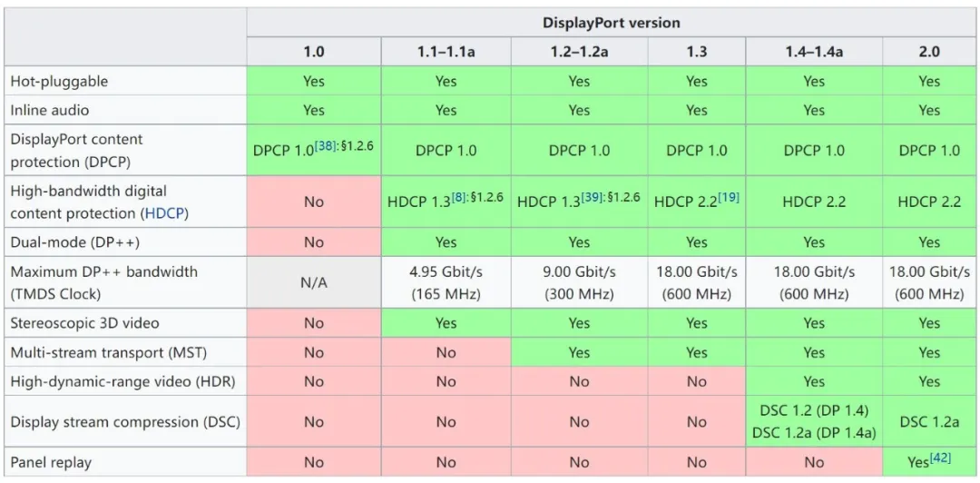
Task: Select the 2.0 column header
Action: 929,52
